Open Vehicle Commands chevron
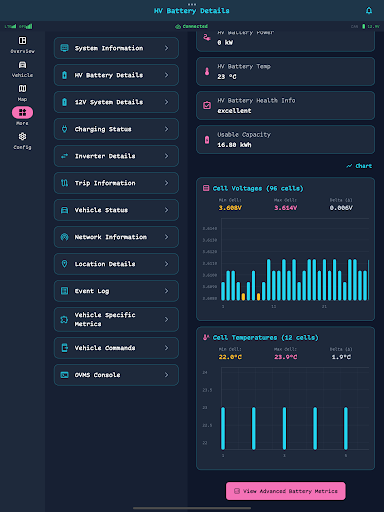 tap(167, 348)
